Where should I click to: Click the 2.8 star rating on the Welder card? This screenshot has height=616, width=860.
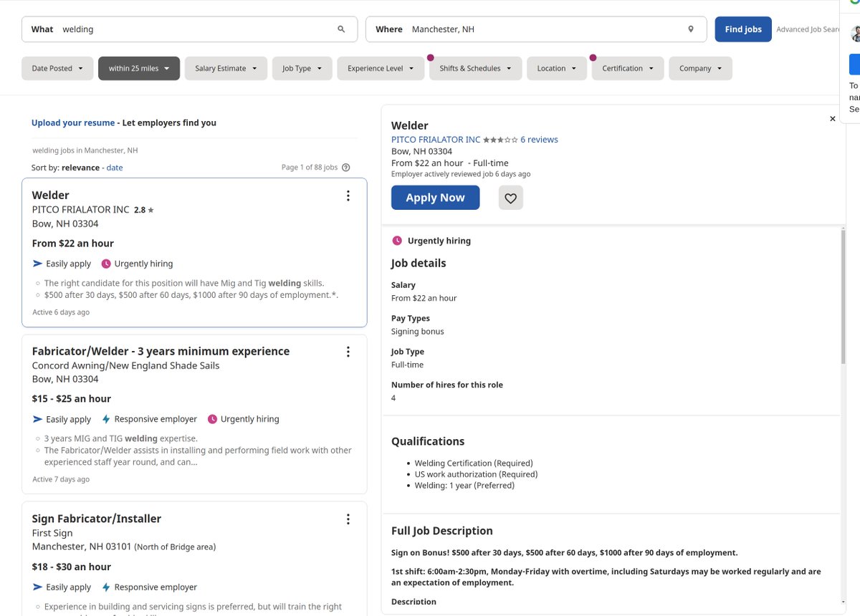click(144, 210)
